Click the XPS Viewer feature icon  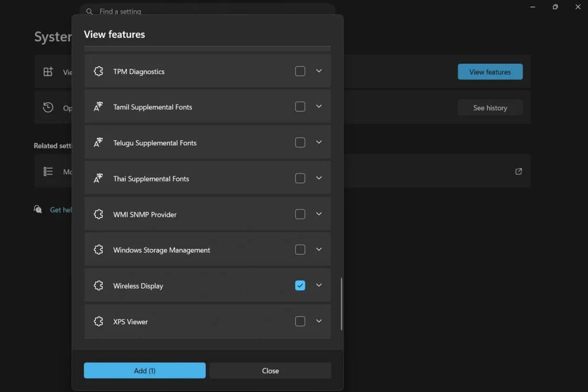click(x=98, y=321)
